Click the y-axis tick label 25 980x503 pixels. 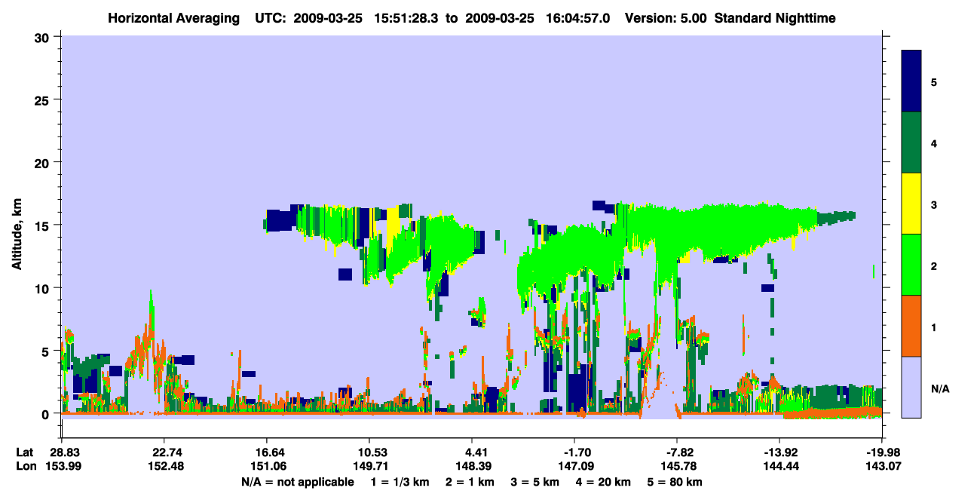[44, 100]
